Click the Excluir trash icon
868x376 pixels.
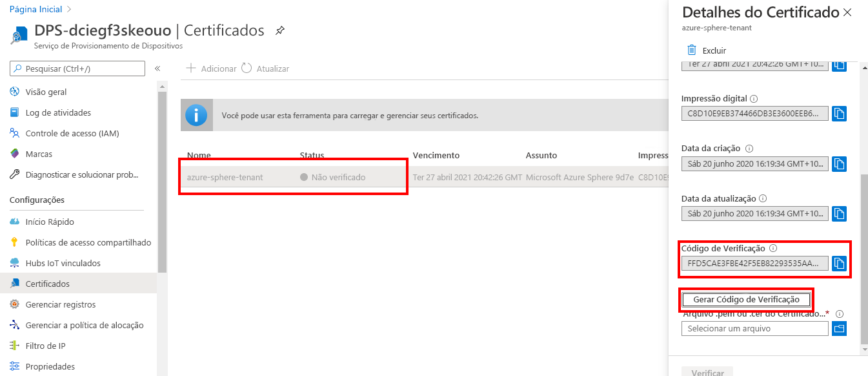tap(692, 50)
